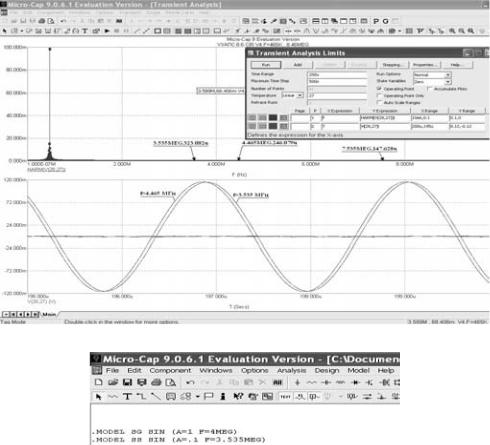Select the diagonal Wire mode icon
Image resolution: width=490 pixels, height=445 pixels.
156,396
